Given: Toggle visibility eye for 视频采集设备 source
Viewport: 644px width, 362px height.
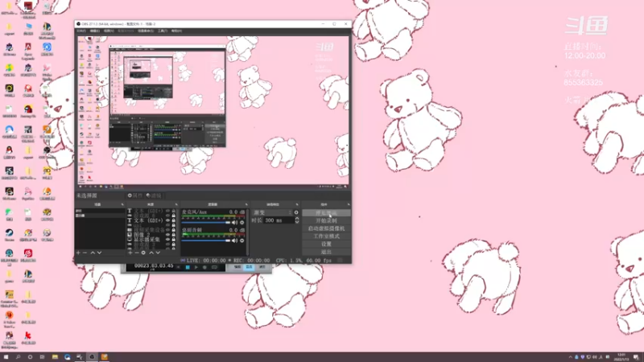Looking at the screenshot, I should (x=167, y=230).
